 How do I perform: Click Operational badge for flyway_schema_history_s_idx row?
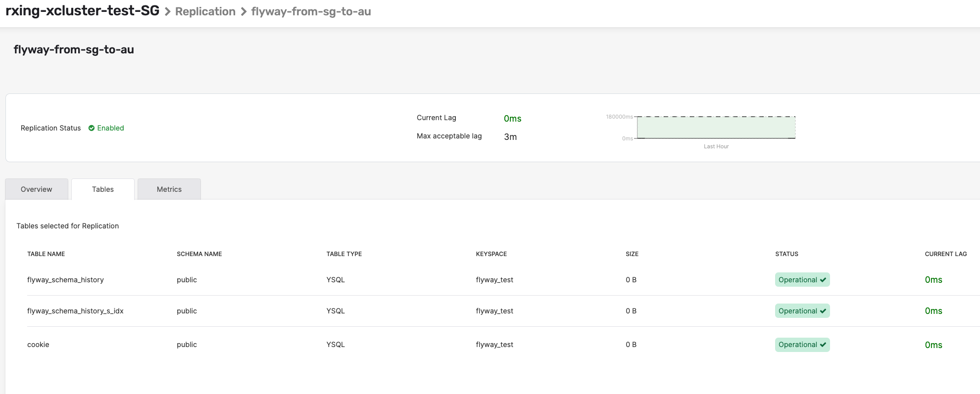tap(802, 311)
